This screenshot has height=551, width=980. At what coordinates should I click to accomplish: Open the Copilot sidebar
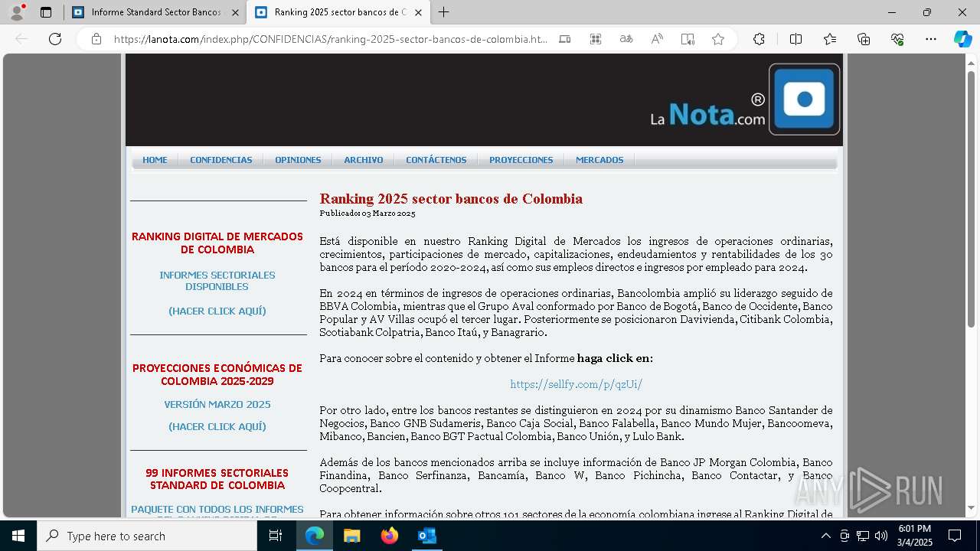pos(962,39)
